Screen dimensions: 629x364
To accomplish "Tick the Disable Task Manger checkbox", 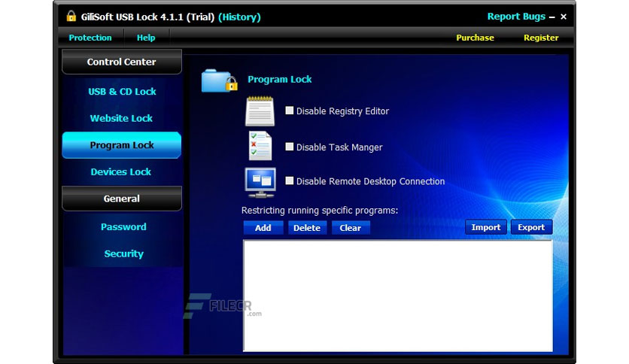I will (x=289, y=147).
